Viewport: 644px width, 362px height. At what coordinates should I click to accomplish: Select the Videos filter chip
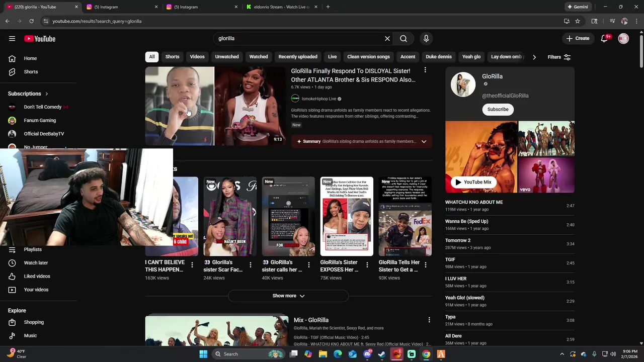click(x=197, y=57)
